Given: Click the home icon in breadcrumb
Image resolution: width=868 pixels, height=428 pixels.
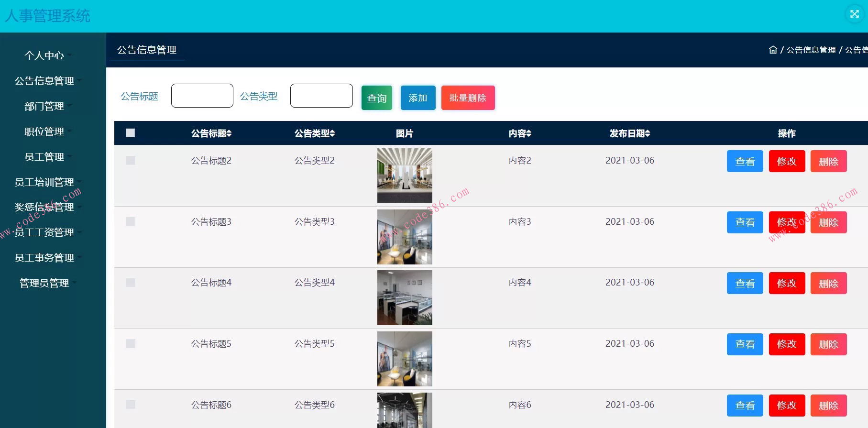Looking at the screenshot, I should (x=772, y=50).
